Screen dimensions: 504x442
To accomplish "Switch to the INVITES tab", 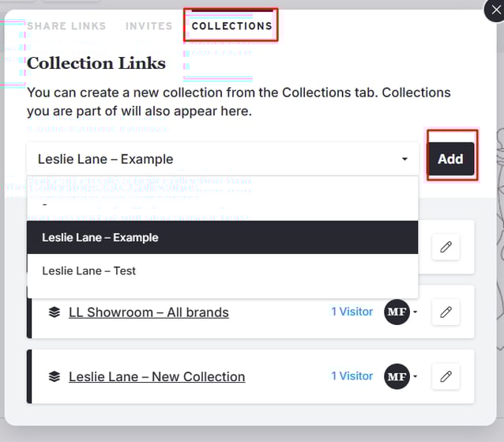I will 149,26.
